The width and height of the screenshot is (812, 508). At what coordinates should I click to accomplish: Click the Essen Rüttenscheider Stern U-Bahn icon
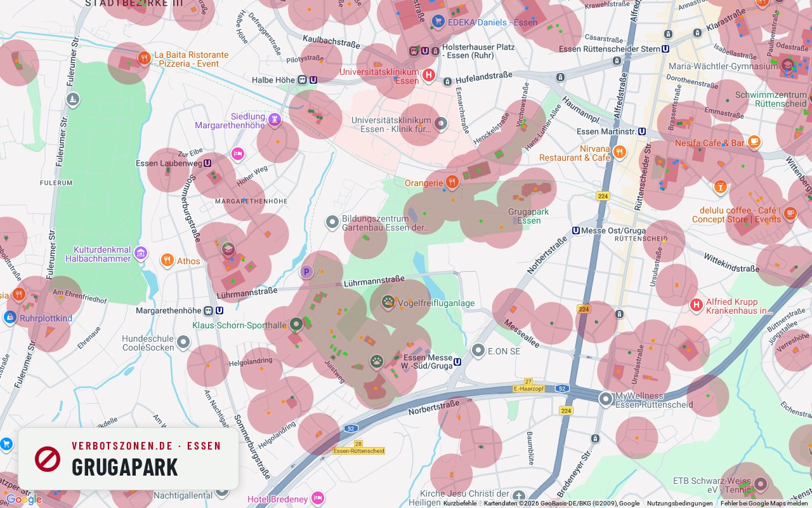[x=665, y=49]
